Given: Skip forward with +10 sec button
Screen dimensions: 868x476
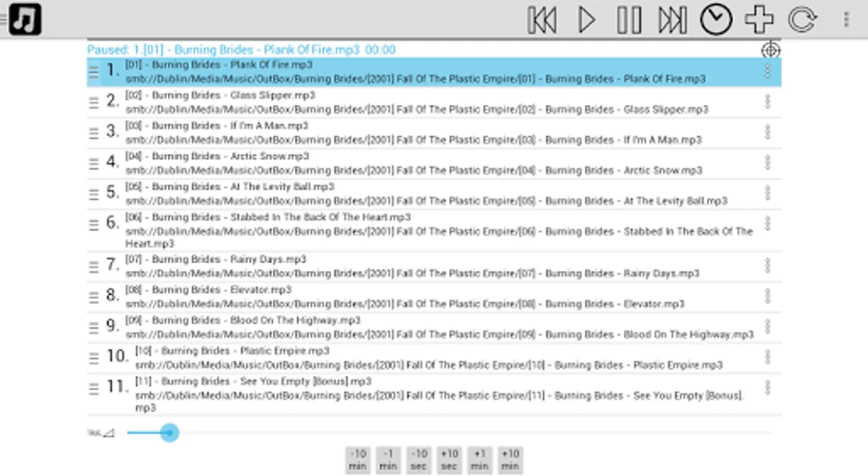Looking at the screenshot, I should tap(449, 460).
